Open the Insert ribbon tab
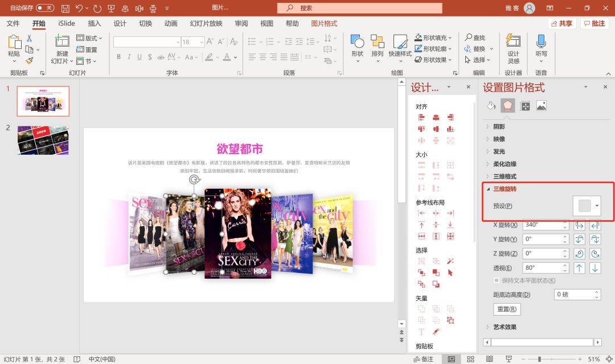Image resolution: width=615 pixels, height=364 pixels. [94, 23]
